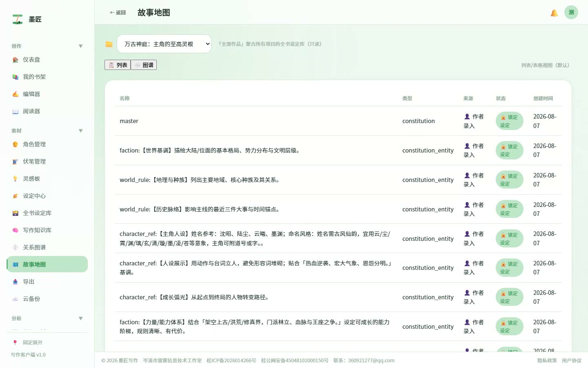Click the 名称 column header

(x=125, y=99)
